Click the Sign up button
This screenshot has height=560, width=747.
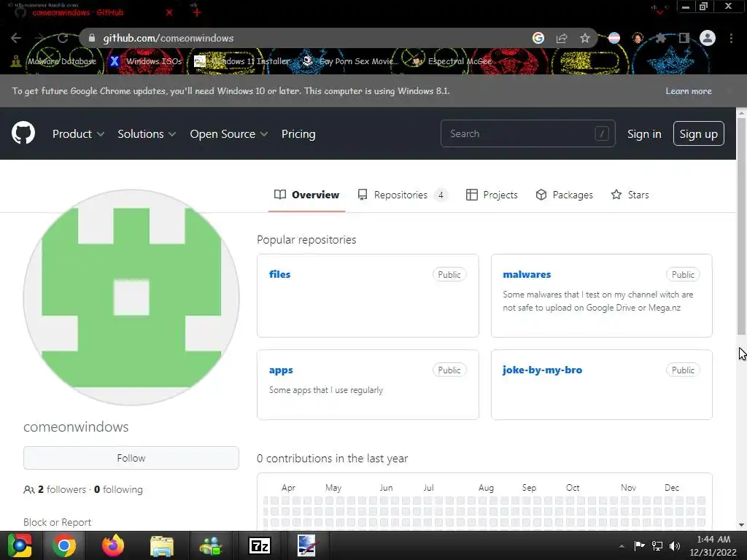[698, 134]
